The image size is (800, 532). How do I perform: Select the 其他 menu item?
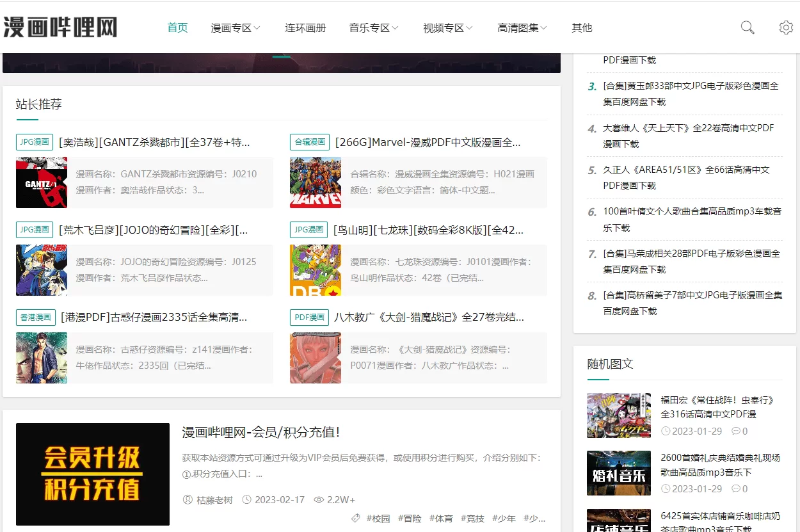(x=582, y=28)
